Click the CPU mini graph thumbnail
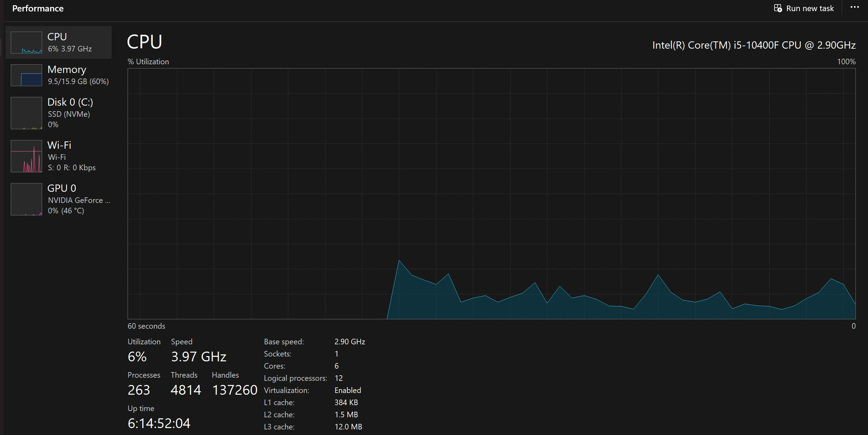 (26, 42)
